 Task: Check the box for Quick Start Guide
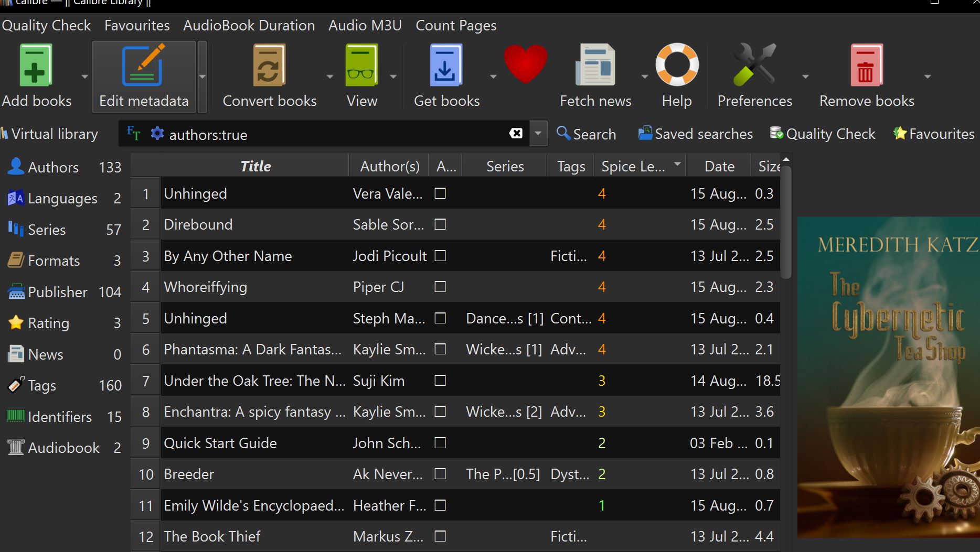tap(440, 443)
